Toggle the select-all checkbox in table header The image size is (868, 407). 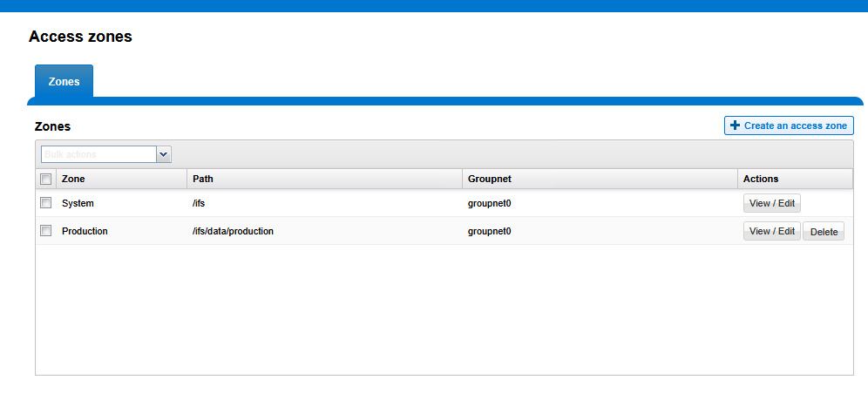[46, 179]
